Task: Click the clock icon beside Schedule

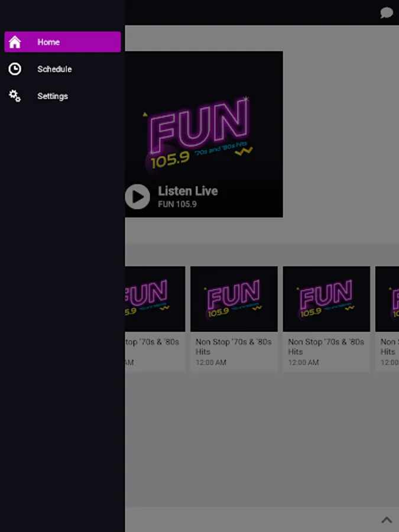Action: tap(15, 69)
